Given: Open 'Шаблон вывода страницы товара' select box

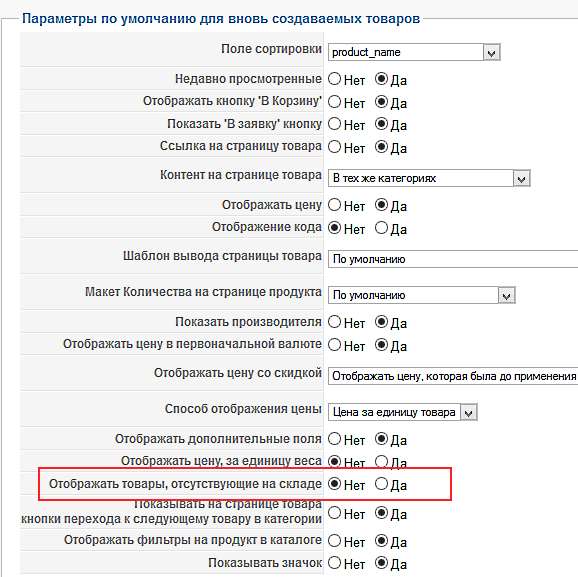Looking at the screenshot, I should coord(453,259).
